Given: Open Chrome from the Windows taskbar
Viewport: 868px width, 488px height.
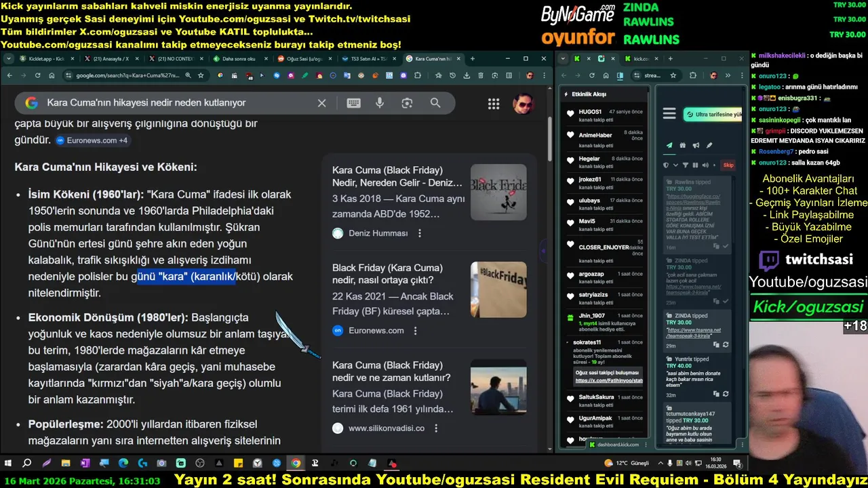Looking at the screenshot, I should point(296,464).
